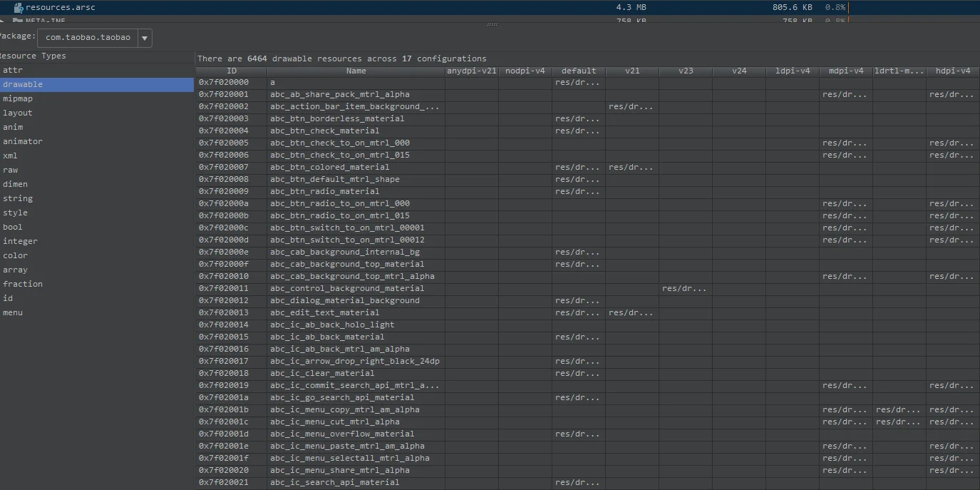This screenshot has width=980, height=490.
Task: Click the panel splitter drag handle dots
Action: 492,25
